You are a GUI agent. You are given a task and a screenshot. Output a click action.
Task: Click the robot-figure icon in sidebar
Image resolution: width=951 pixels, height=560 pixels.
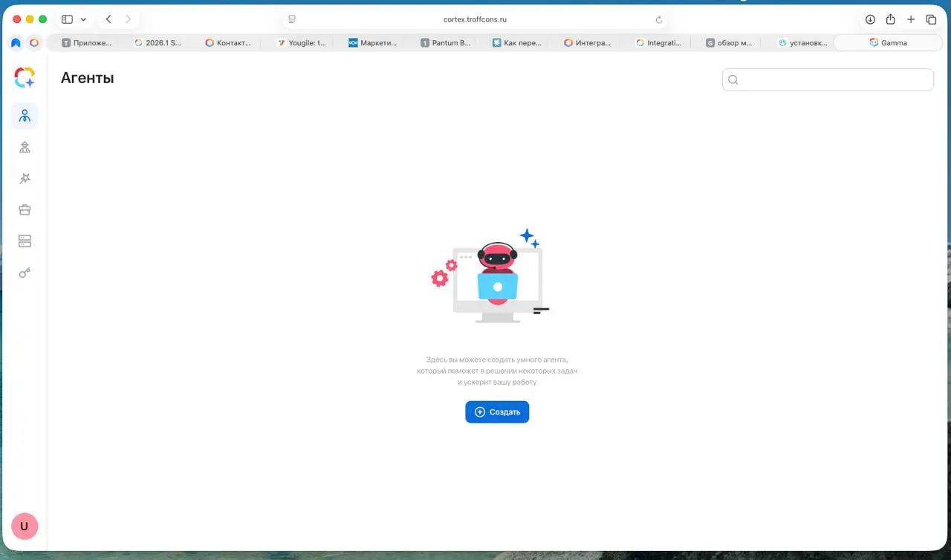click(25, 147)
